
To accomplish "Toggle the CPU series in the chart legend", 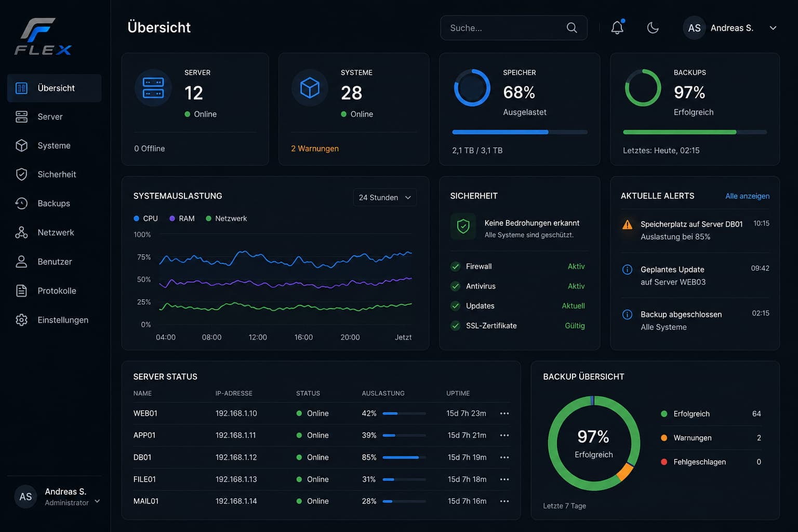I will 145,219.
